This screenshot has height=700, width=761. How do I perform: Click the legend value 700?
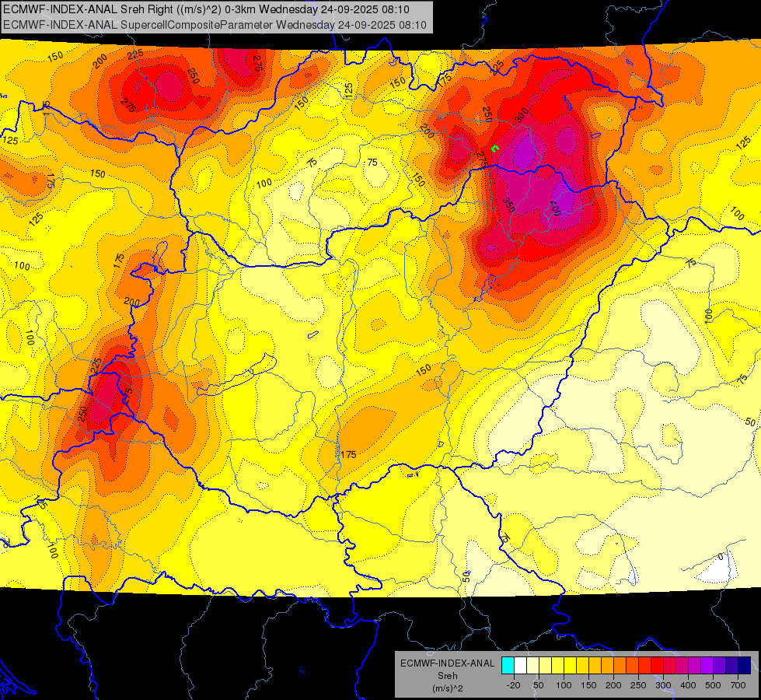click(x=738, y=685)
